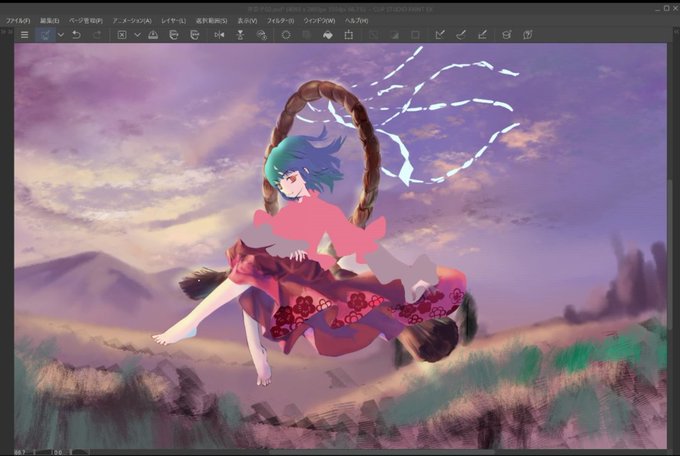
Task: Toggle Snap to Special Ruler
Action: [x=461, y=35]
